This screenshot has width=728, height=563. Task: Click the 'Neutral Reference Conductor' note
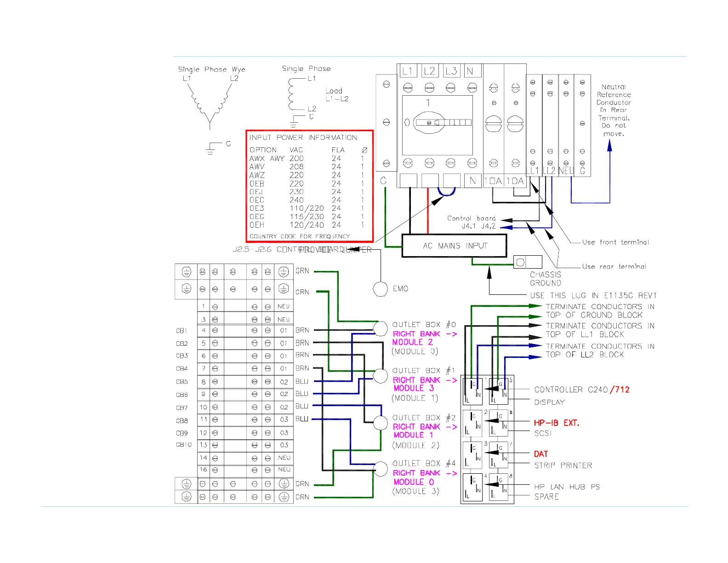pyautogui.click(x=614, y=110)
